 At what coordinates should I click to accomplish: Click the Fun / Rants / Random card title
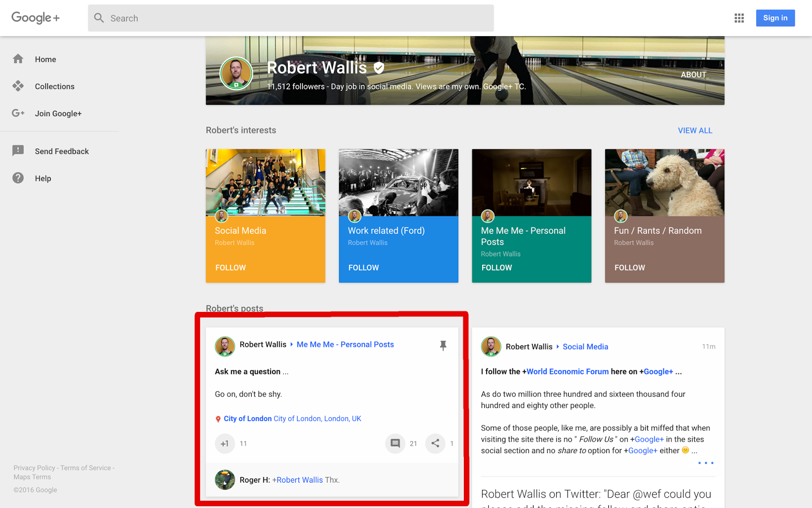pos(658,231)
